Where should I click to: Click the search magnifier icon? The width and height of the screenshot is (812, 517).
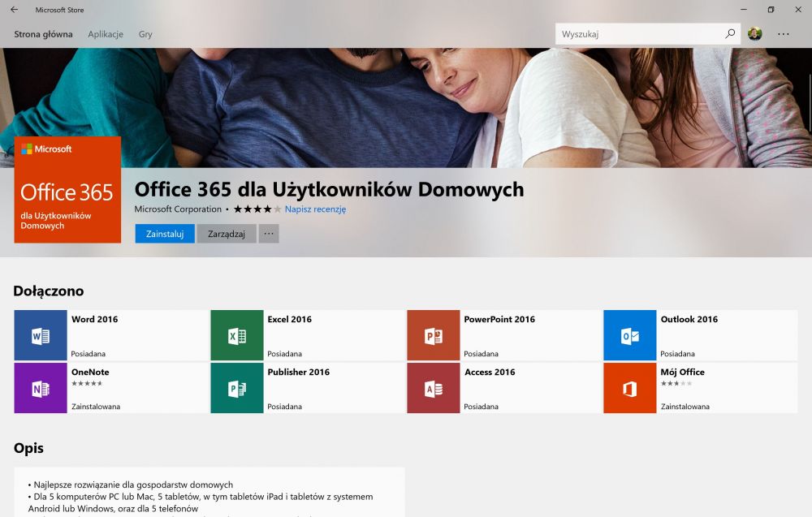730,33
